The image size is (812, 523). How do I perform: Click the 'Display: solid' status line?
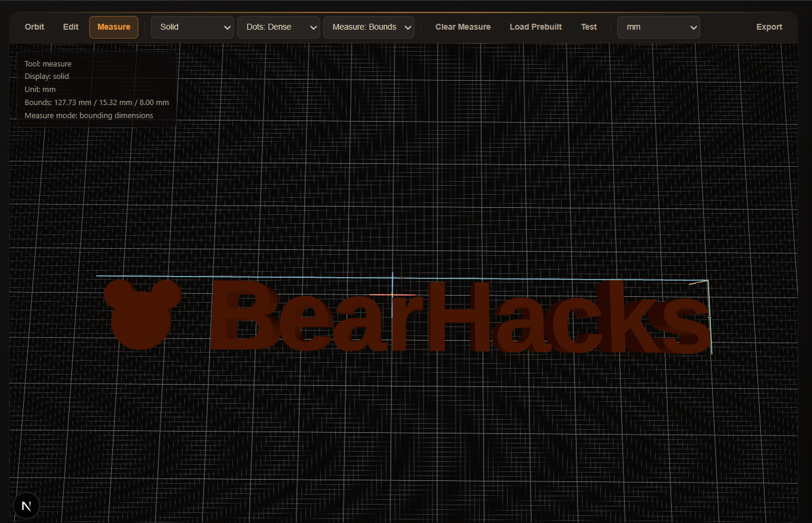pyautogui.click(x=47, y=77)
